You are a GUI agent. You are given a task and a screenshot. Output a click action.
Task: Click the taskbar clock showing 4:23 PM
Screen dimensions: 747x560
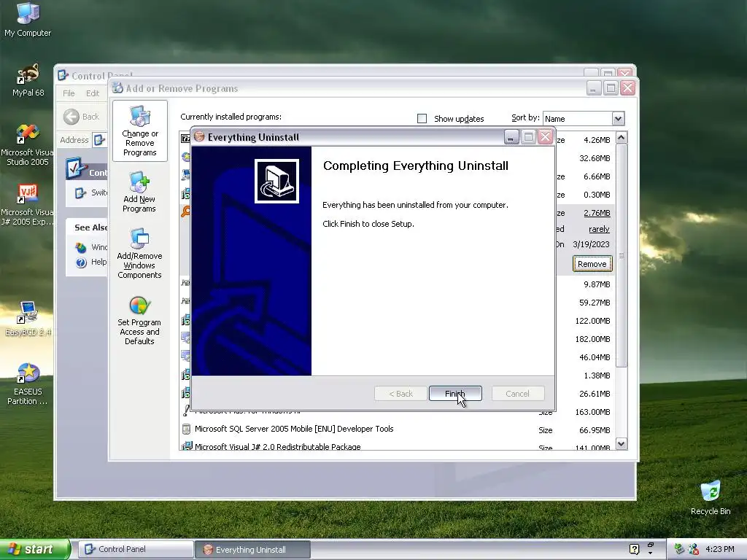[x=720, y=549]
